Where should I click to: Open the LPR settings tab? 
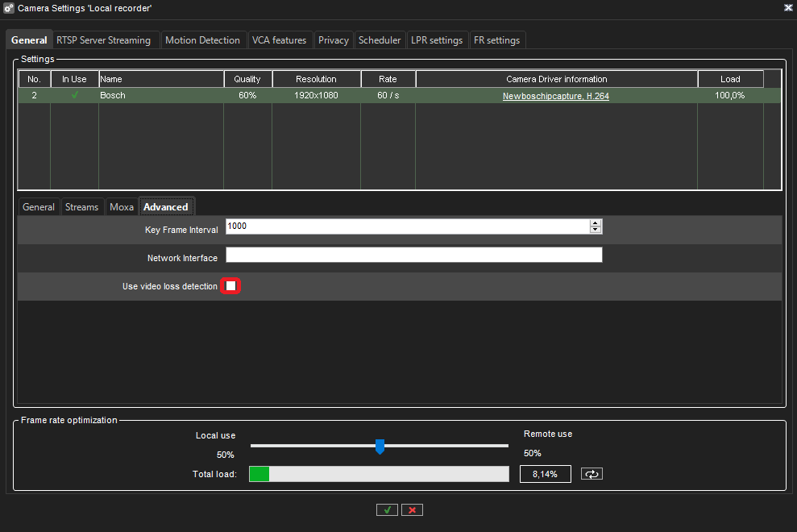(x=437, y=40)
